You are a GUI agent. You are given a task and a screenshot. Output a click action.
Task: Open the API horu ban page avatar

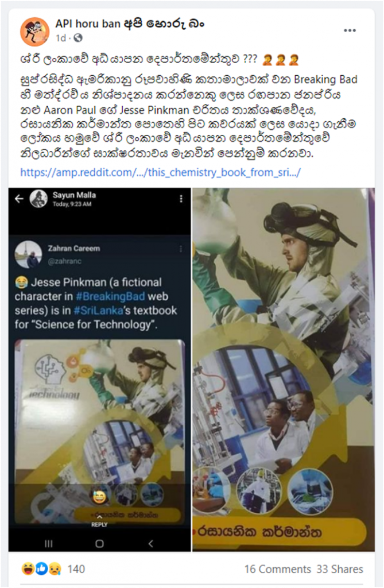pyautogui.click(x=35, y=32)
